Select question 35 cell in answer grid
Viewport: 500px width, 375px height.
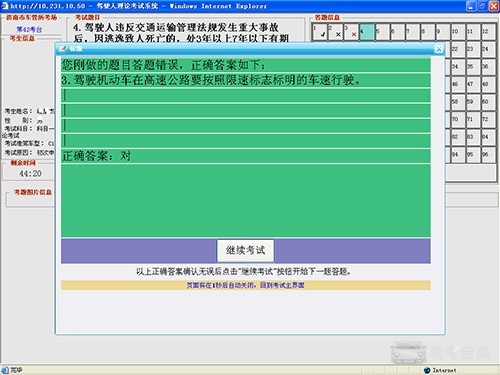tap(474, 67)
